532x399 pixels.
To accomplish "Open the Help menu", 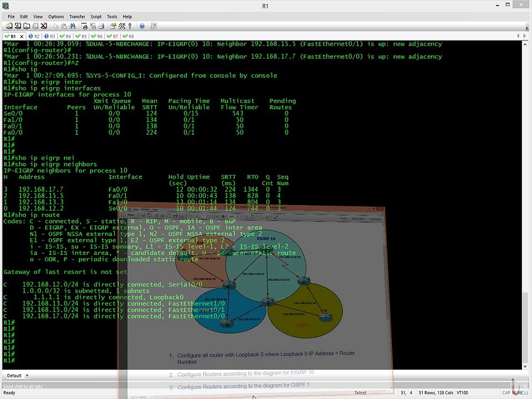I will tap(127, 17).
